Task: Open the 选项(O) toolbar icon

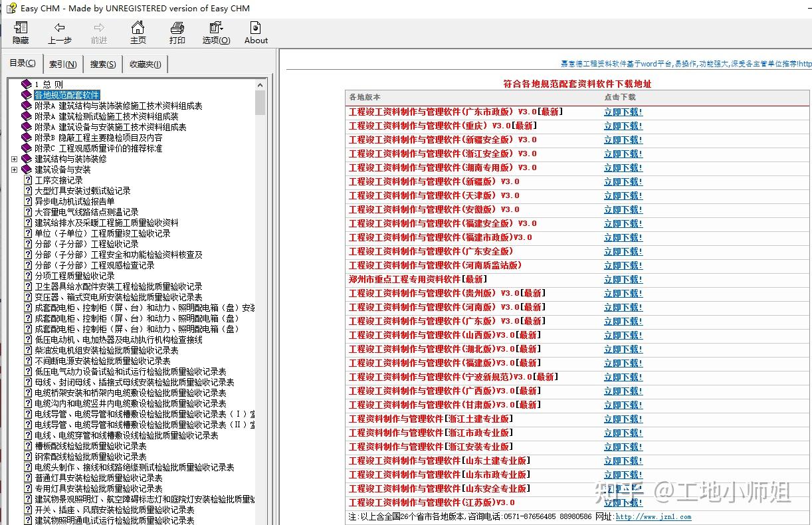Action: (216, 27)
